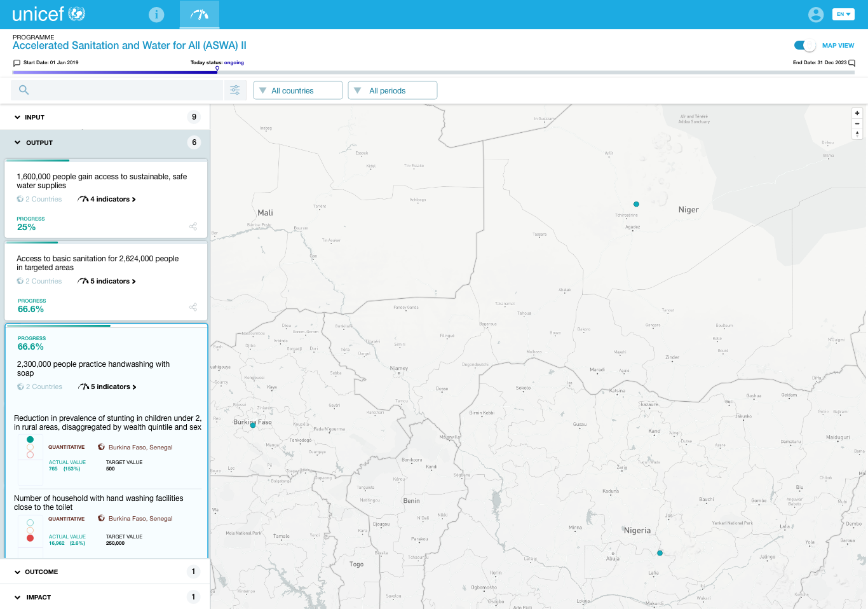The width and height of the screenshot is (868, 609).
Task: Focus the search input field
Action: [x=118, y=90]
